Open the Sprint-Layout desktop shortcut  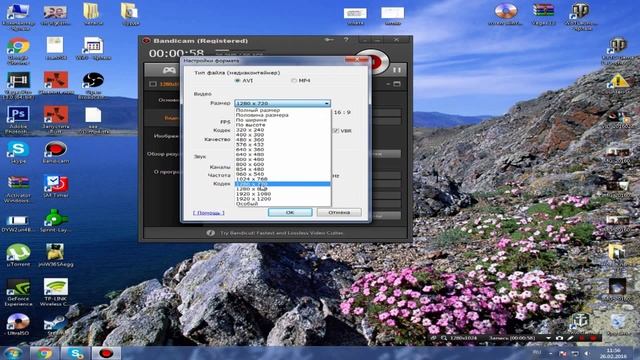point(56,221)
